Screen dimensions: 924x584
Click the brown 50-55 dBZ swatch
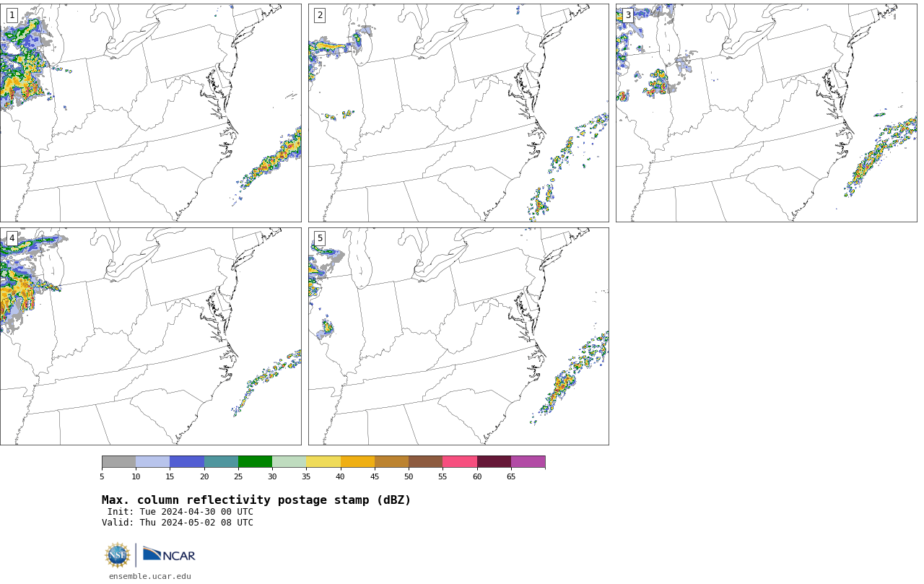point(425,462)
